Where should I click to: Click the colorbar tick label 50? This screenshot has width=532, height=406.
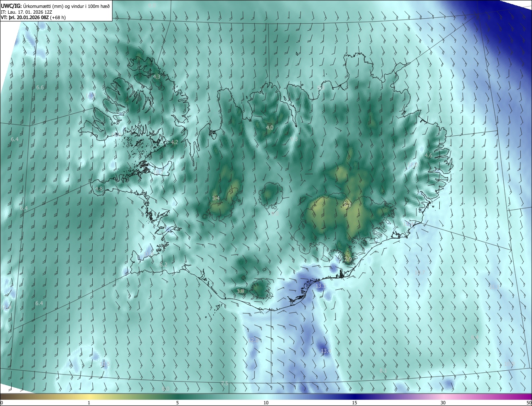pyautogui.click(x=529, y=403)
